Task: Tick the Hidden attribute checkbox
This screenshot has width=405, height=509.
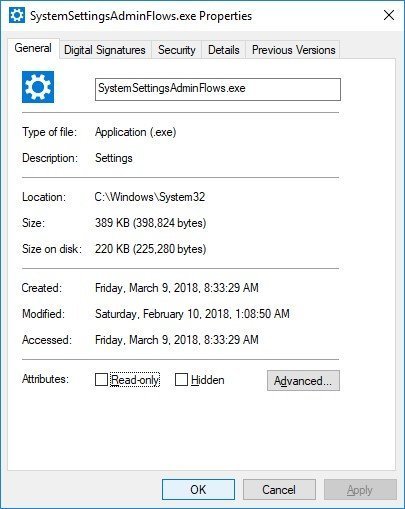Action: click(181, 379)
